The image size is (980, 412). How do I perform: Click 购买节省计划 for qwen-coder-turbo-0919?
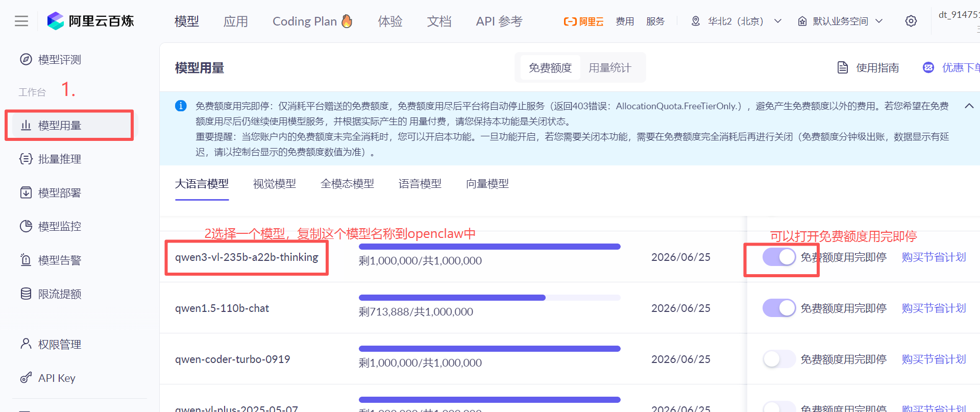934,359
